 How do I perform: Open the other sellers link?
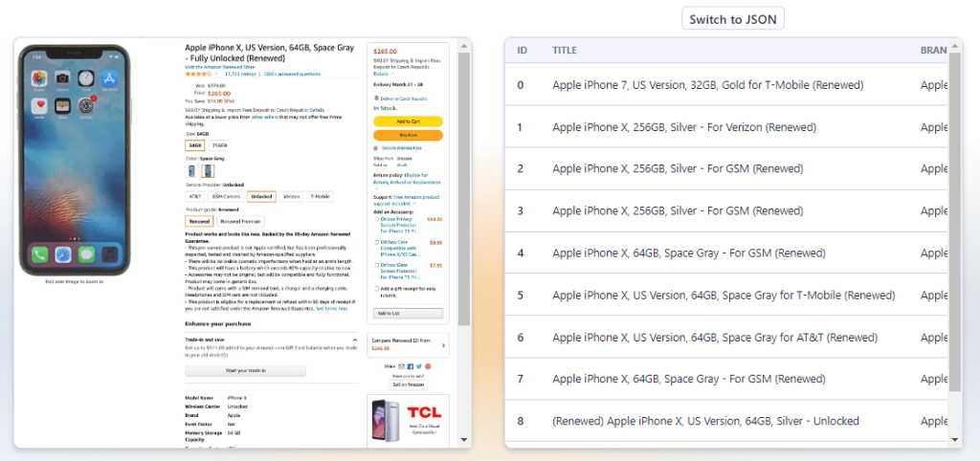click(265, 117)
